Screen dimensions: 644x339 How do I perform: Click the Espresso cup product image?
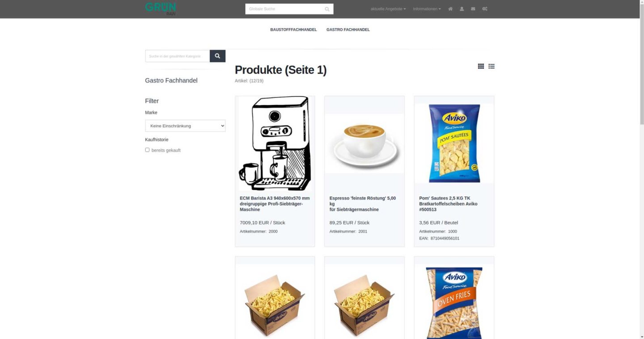[x=364, y=143]
